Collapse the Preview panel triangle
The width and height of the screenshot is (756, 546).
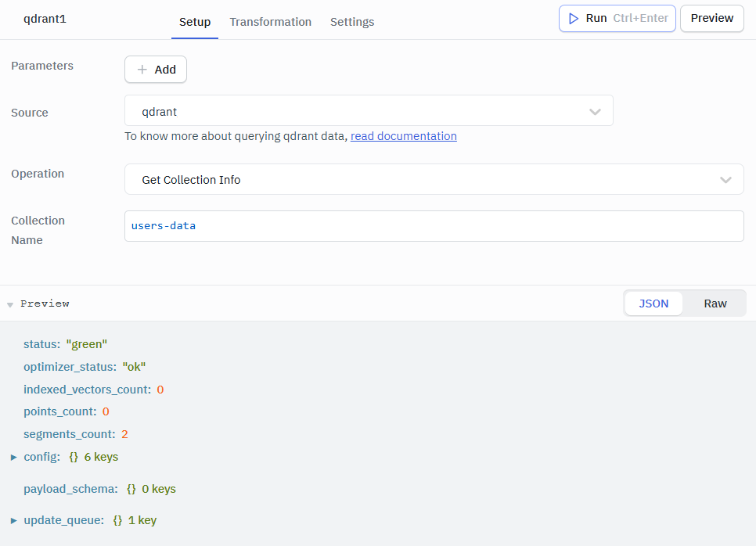pyautogui.click(x=10, y=304)
